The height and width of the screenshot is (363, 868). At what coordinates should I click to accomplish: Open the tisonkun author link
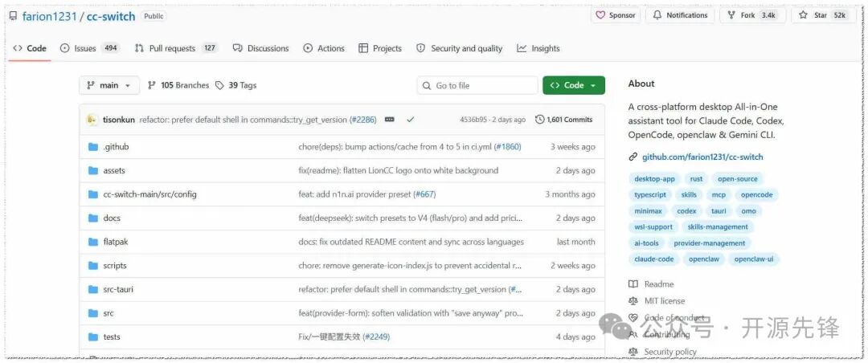(118, 120)
